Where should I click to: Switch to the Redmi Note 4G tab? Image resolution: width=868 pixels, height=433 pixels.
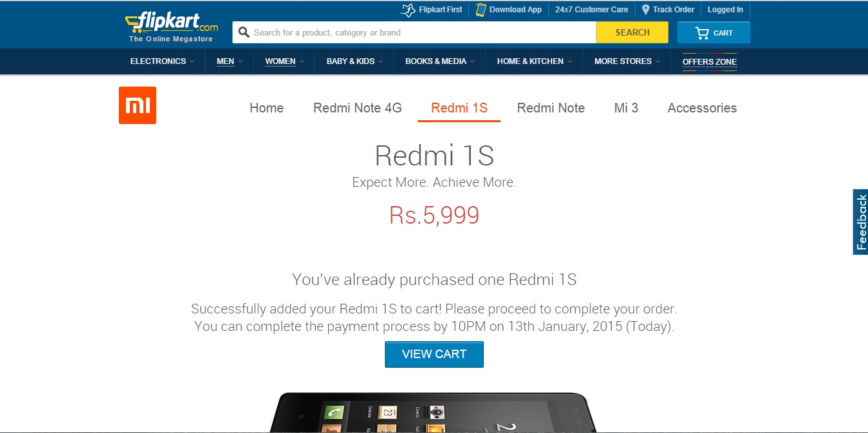pyautogui.click(x=357, y=108)
